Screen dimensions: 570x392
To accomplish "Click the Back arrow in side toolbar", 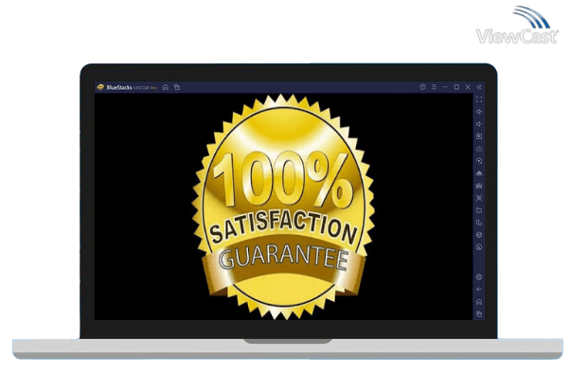I will pos(479,289).
